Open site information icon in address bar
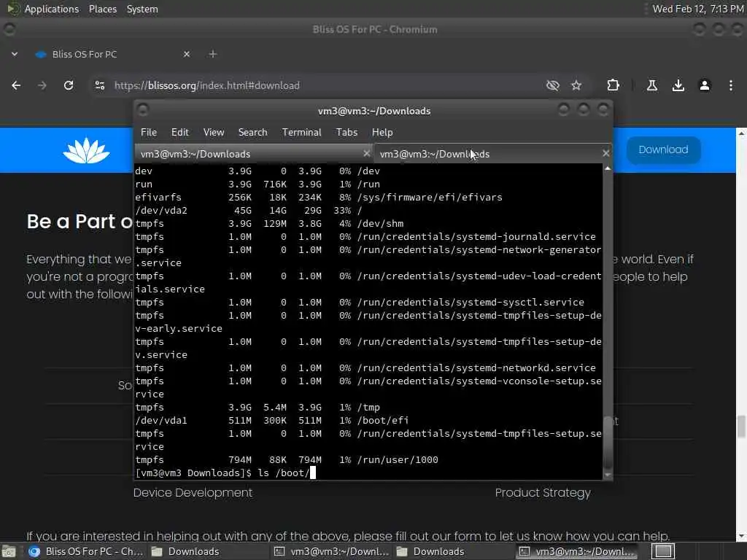747x560 pixels. (x=99, y=85)
